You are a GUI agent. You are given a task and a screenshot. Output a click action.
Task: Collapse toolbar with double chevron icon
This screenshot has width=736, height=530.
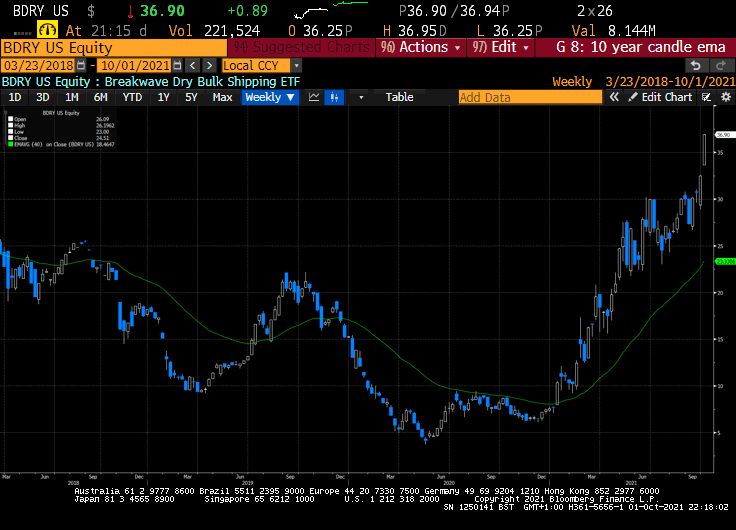point(614,97)
